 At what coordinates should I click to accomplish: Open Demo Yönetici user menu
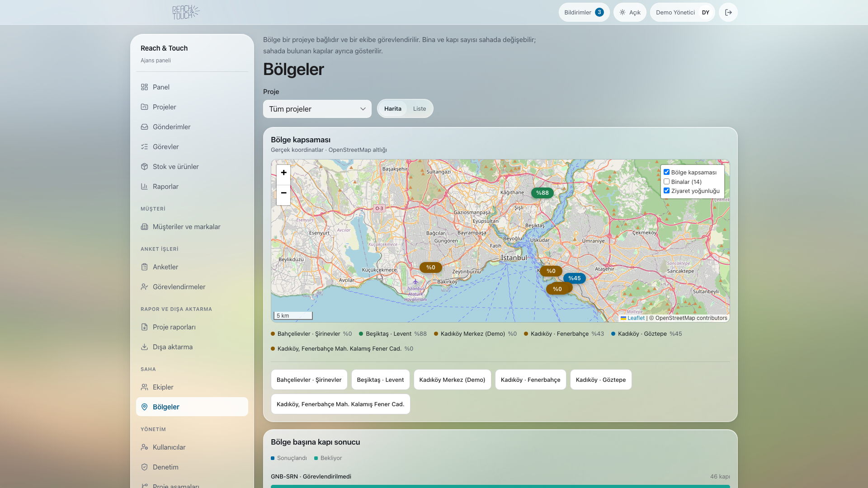pyautogui.click(x=682, y=12)
